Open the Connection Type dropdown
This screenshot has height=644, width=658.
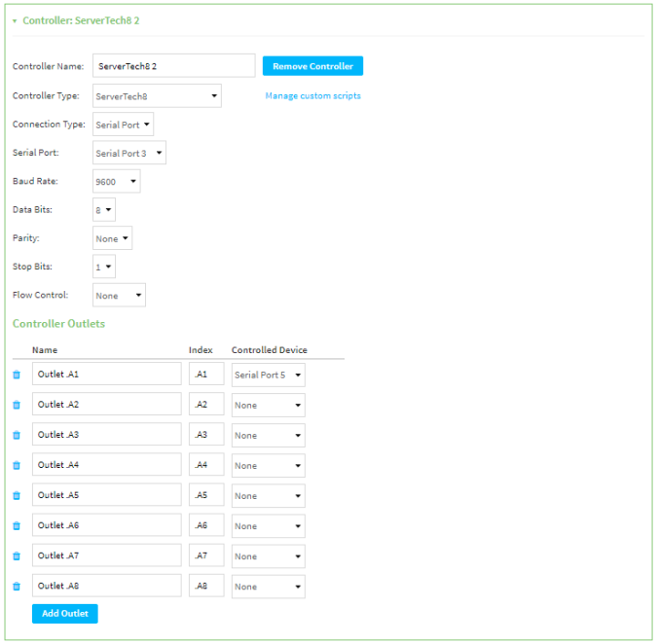tap(123, 125)
